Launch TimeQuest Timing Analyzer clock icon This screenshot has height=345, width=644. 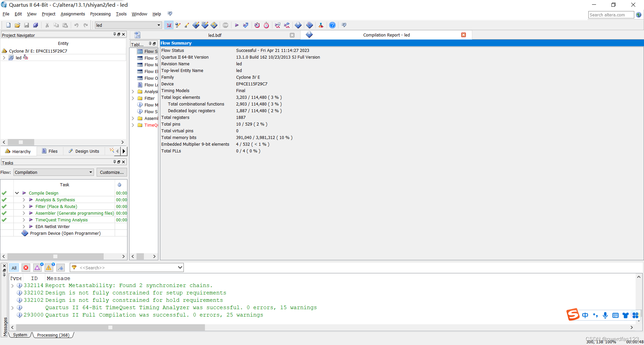(x=257, y=25)
